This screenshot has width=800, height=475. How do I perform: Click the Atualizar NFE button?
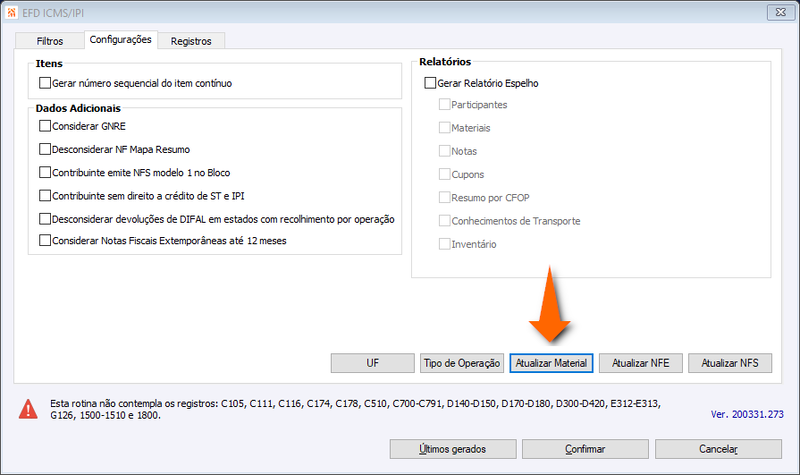coord(640,363)
